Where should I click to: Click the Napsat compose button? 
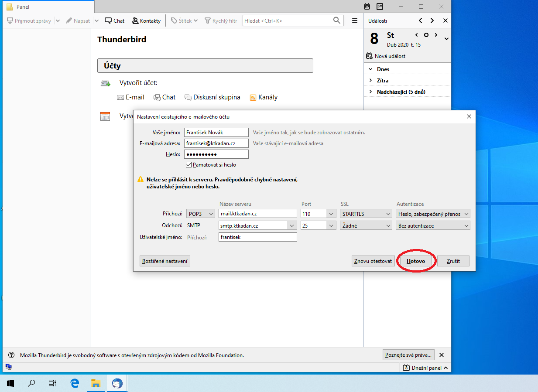pyautogui.click(x=78, y=20)
